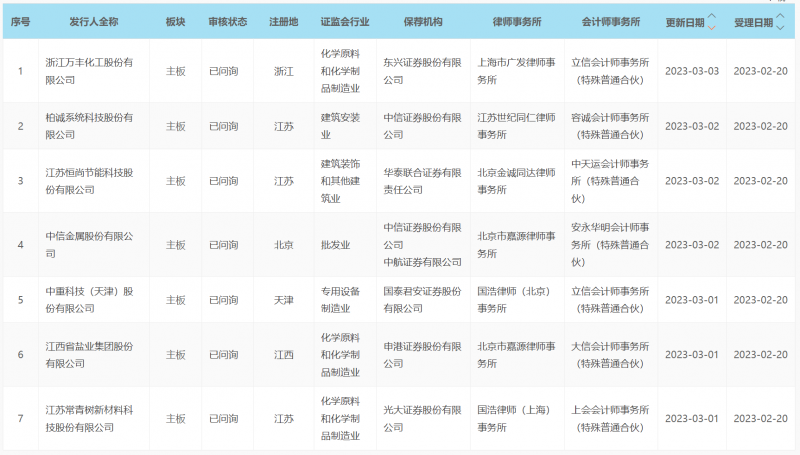
Task: Click the 板块 column header
Action: pyautogui.click(x=176, y=22)
